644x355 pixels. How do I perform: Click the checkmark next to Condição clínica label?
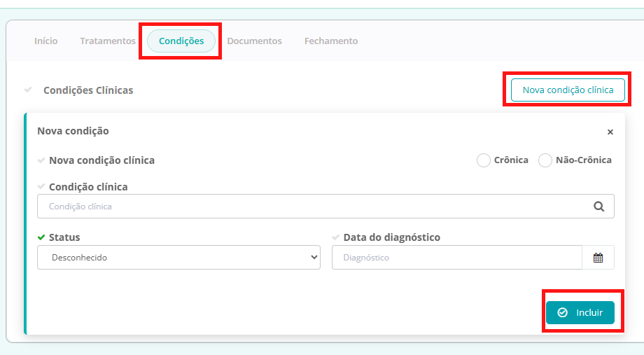pyautogui.click(x=41, y=187)
